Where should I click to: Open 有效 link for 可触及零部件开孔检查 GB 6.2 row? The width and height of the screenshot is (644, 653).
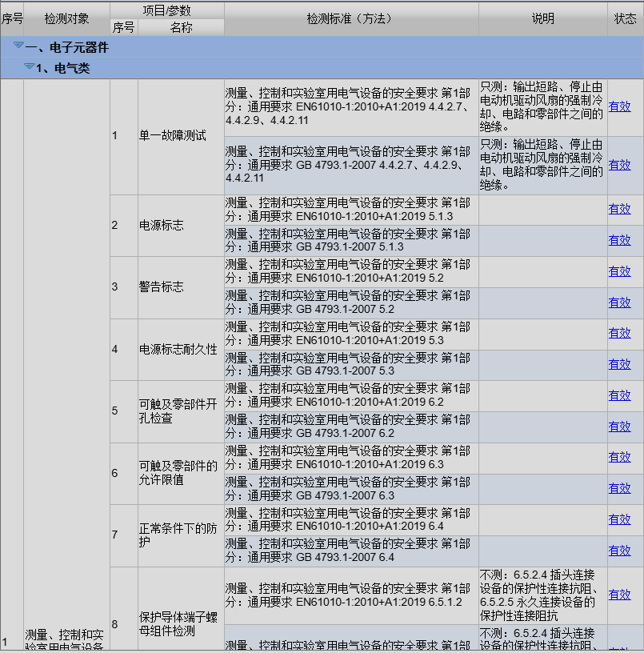(x=619, y=427)
